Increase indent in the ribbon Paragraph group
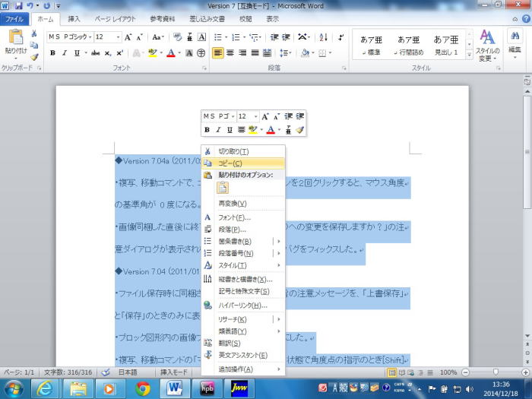Screen dimensions: 532x399 pyautogui.click(x=286, y=37)
